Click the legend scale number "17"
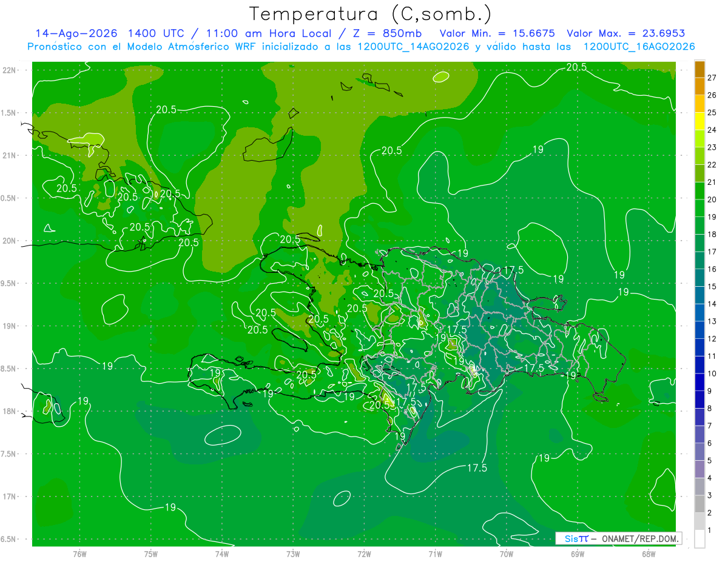This screenshot has height=562, width=728. point(712,252)
